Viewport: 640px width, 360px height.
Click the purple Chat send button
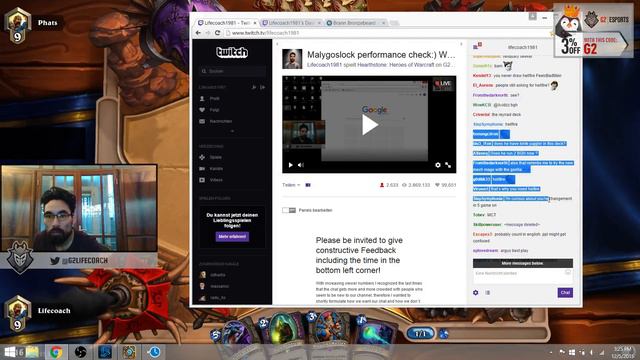click(x=565, y=293)
